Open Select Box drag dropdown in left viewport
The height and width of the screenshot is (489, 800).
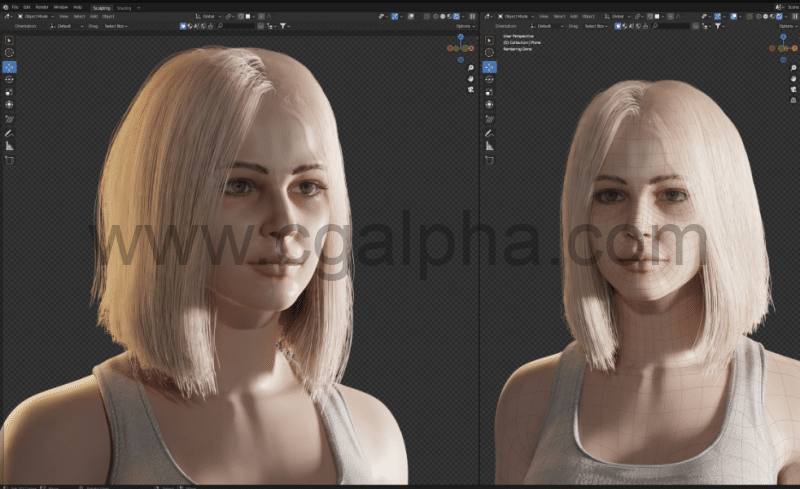point(116,26)
